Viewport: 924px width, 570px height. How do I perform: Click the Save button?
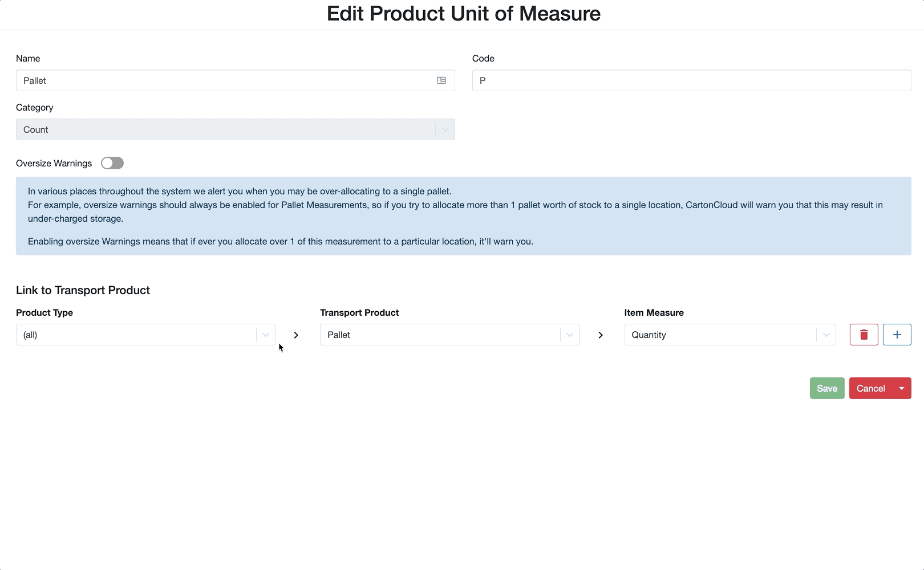click(826, 388)
